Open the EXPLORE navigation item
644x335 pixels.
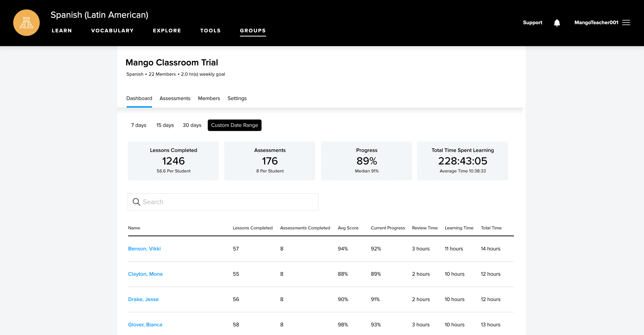(167, 30)
